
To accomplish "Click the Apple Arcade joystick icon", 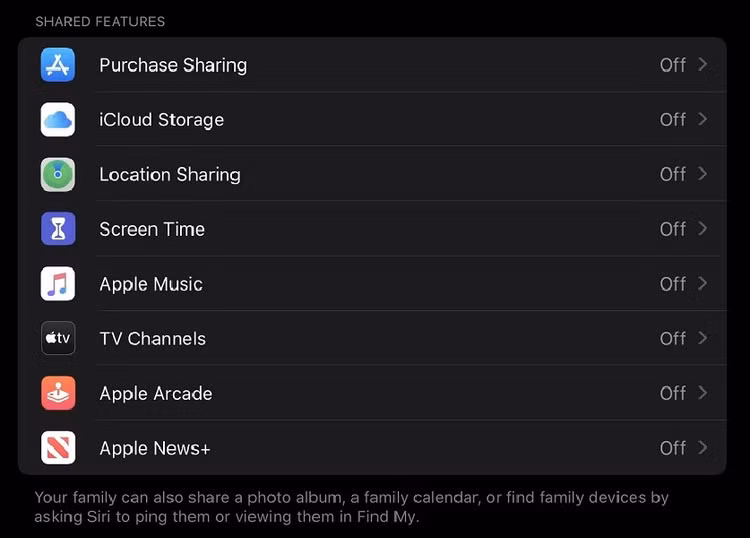I will (58, 393).
